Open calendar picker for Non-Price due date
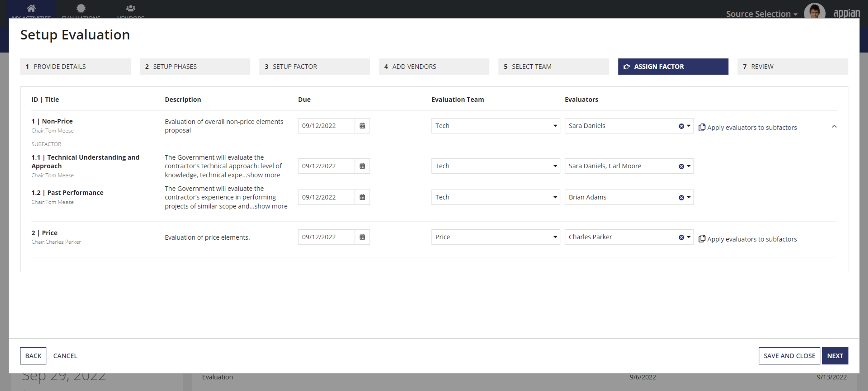This screenshot has height=391, width=868. [x=362, y=126]
